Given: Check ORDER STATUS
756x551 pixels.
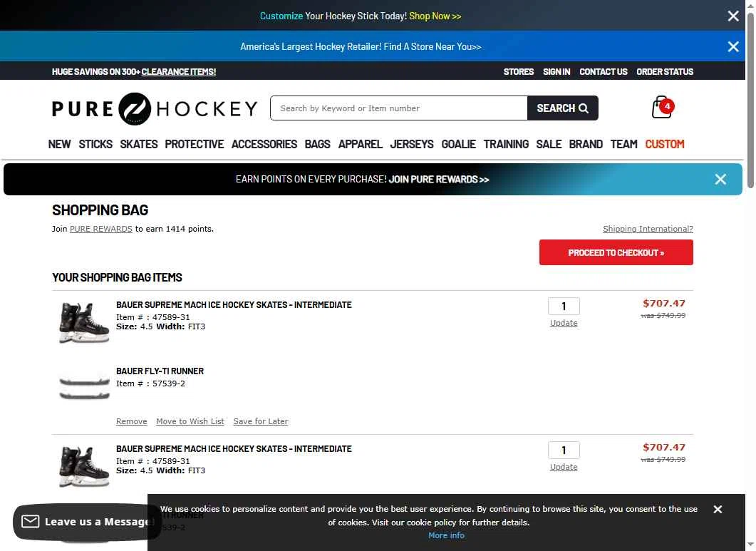Looking at the screenshot, I should [x=664, y=71].
